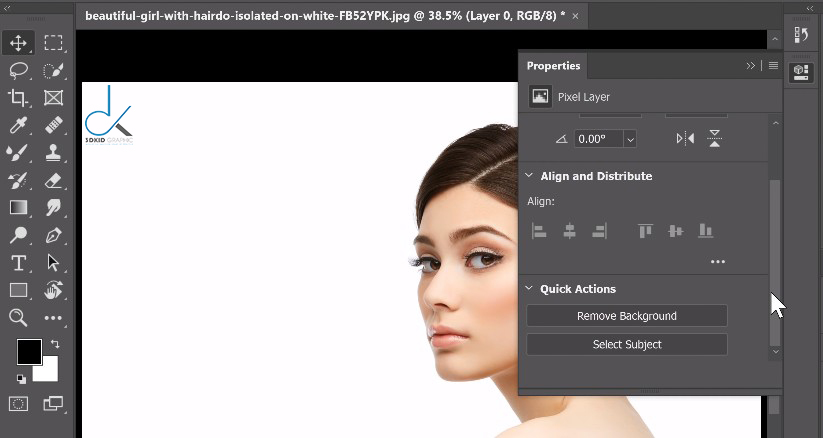
Task: Flip layer vertically in Properties
Action: [x=714, y=139]
